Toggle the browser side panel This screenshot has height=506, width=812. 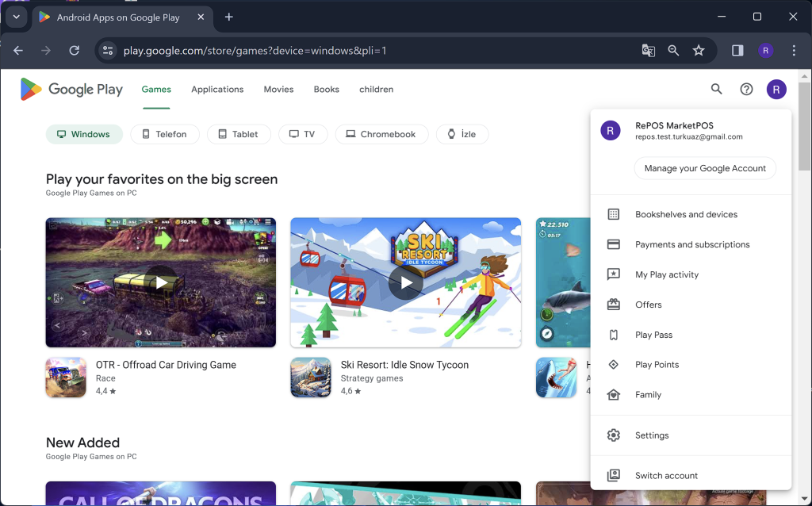pos(737,50)
